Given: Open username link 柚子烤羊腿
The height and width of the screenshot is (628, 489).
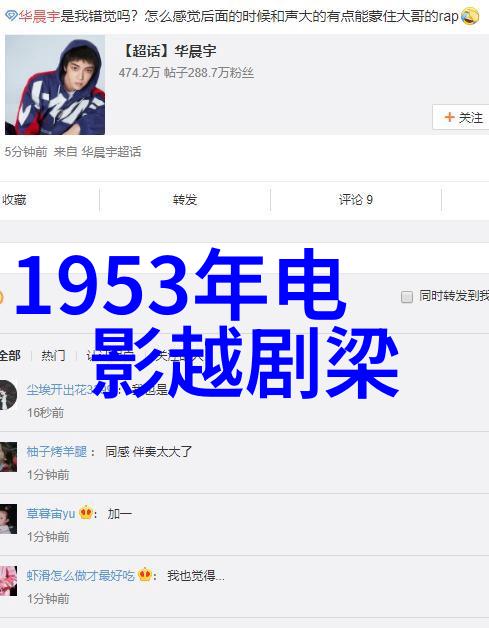Looking at the screenshot, I should (56, 451).
